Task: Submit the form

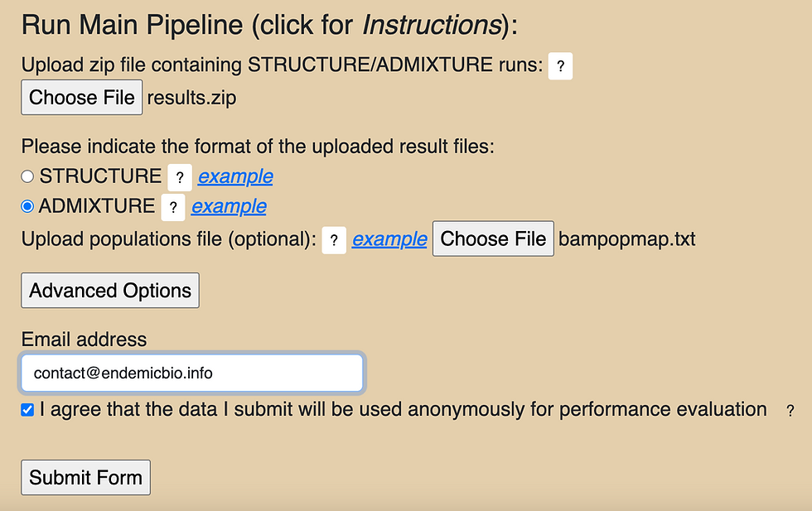Action: pos(85,478)
